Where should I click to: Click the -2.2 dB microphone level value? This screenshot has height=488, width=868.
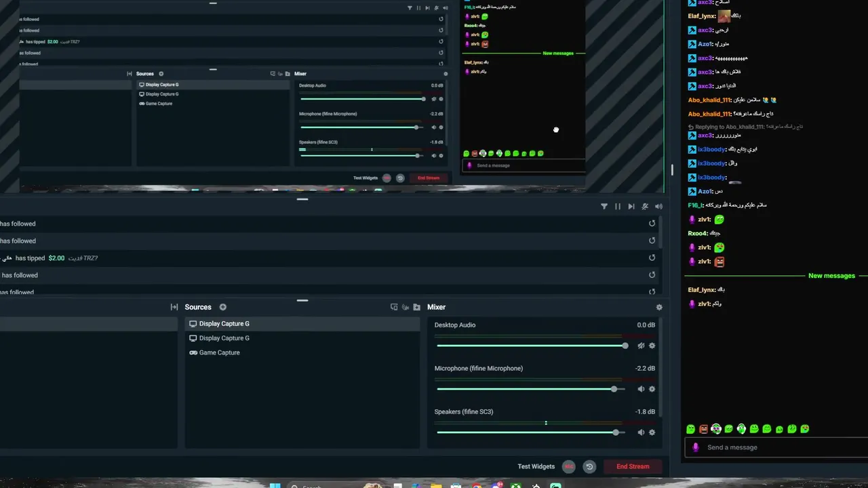coord(644,368)
